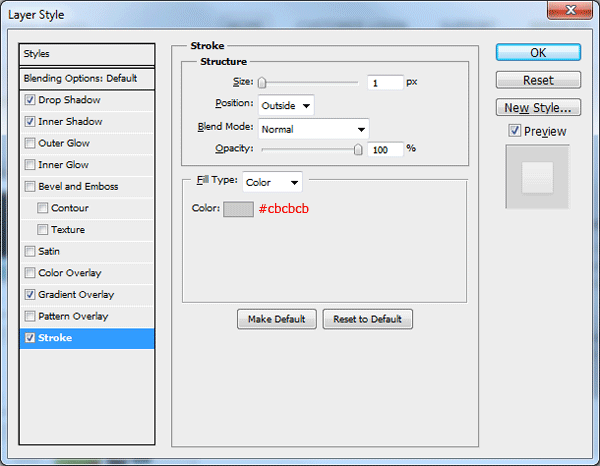Close the Layer Style dialog
600x466 pixels.
(x=570, y=10)
